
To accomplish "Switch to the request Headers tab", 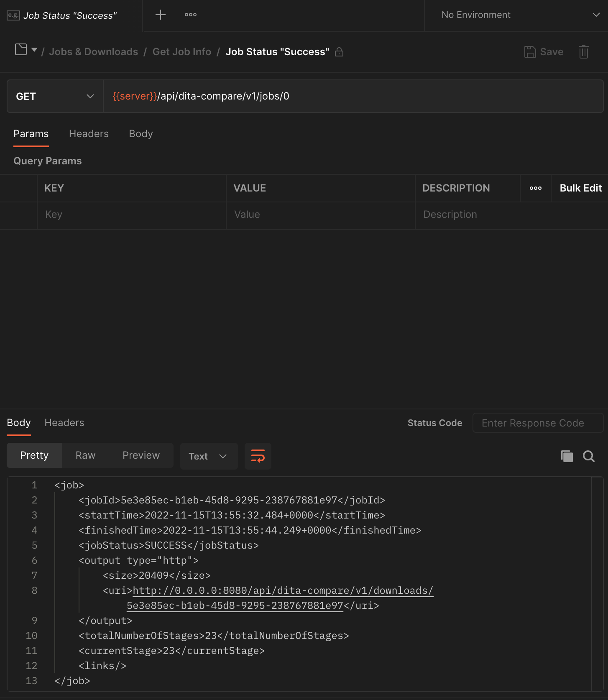I will [x=89, y=134].
